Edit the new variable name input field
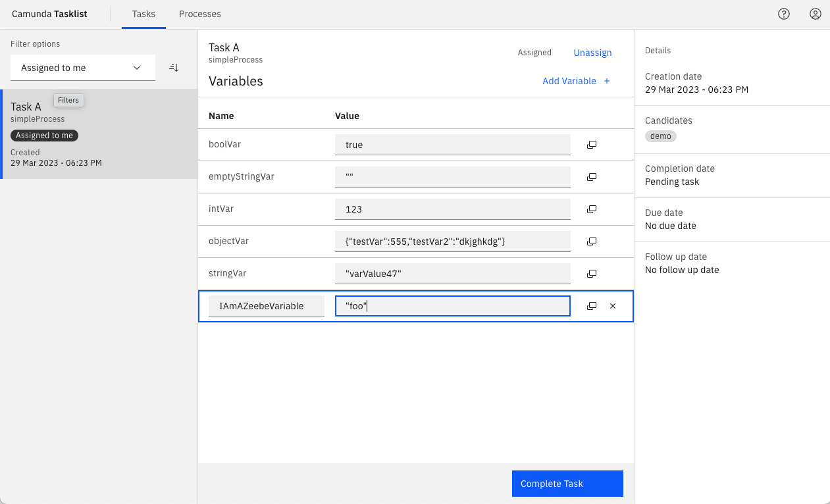The height and width of the screenshot is (504, 830). click(266, 305)
